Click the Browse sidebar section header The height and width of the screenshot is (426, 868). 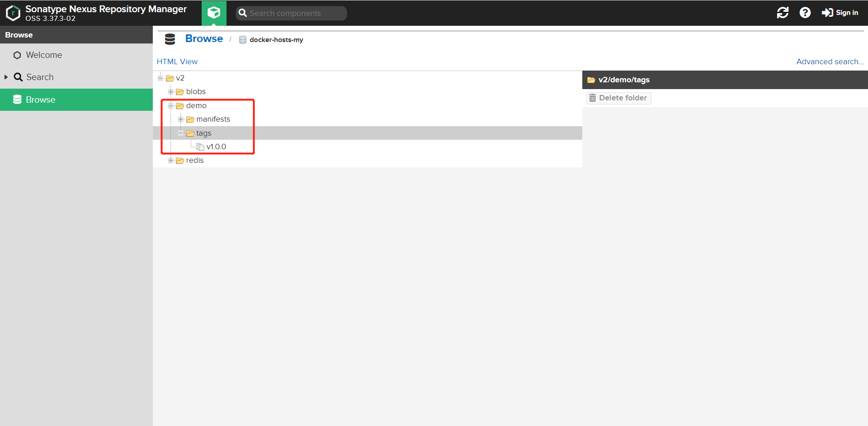(x=76, y=35)
